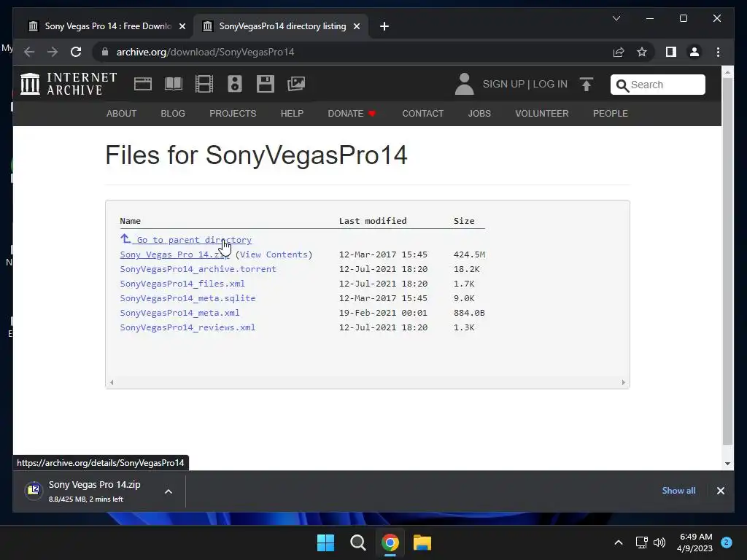Viewport: 747px width, 560px height.
Task: Open File Explorer from taskbar
Action: pyautogui.click(x=422, y=542)
